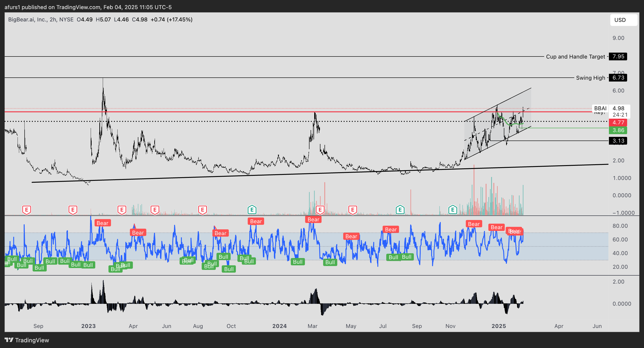Click the Bear signal label near May 2024
This screenshot has height=348, width=644.
351,236
